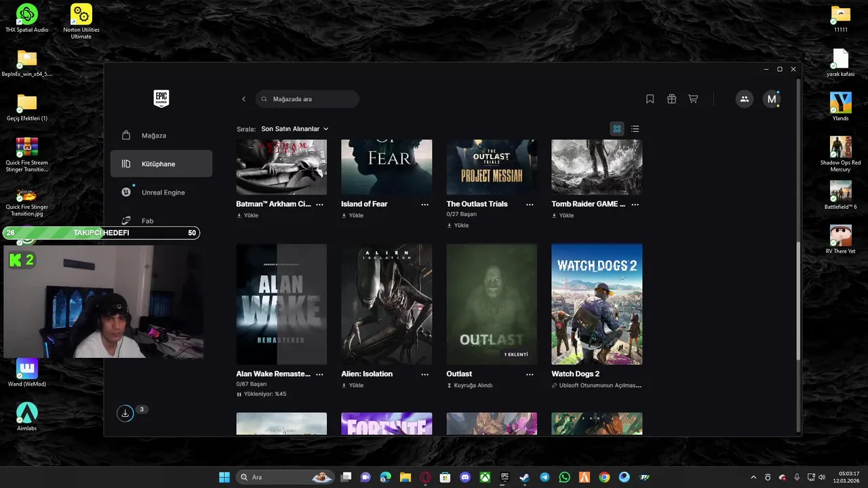
Task: Open the downloads icon with badge 3
Action: click(125, 413)
